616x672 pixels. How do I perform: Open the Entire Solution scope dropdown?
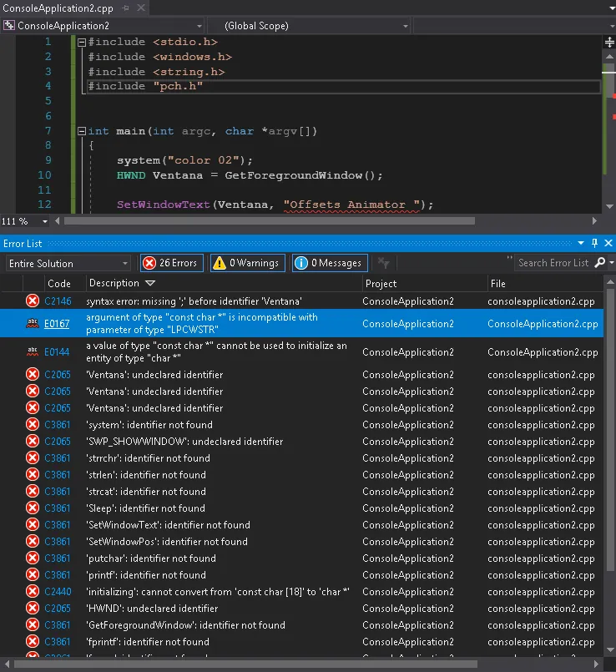point(125,264)
